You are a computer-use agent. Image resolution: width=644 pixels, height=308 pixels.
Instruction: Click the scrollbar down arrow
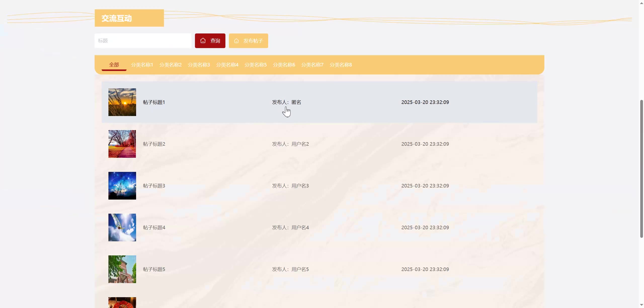(x=641, y=305)
